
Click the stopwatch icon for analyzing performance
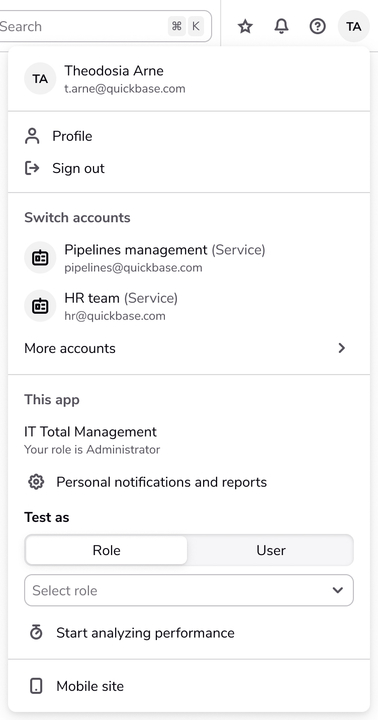coord(36,633)
